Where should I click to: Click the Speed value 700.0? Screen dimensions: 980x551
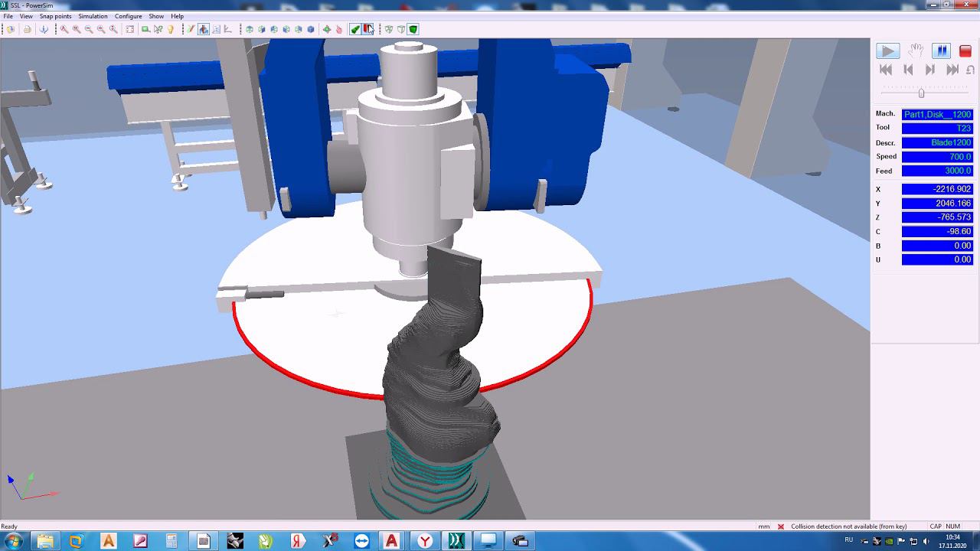(937, 157)
